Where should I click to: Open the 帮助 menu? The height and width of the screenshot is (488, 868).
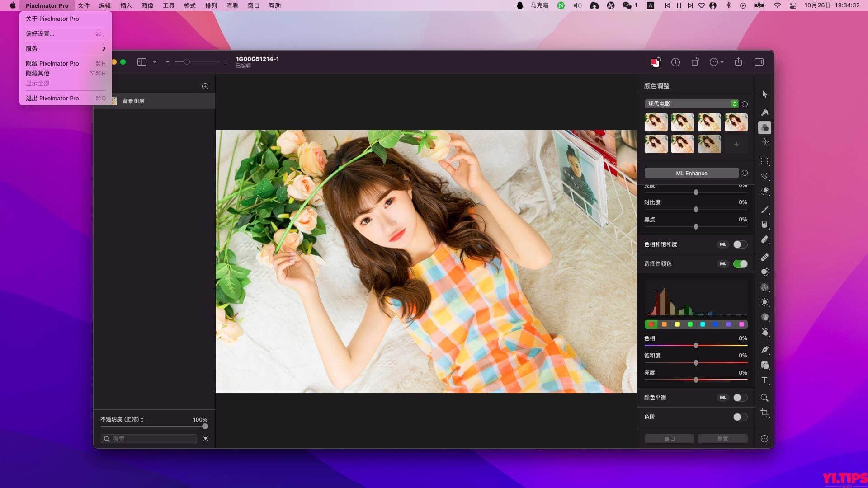(x=274, y=5)
